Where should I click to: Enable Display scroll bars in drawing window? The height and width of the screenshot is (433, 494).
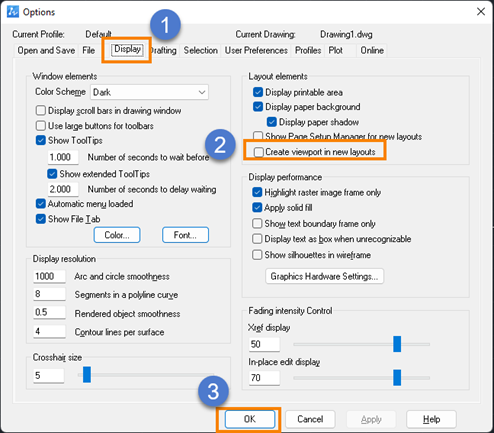point(41,110)
